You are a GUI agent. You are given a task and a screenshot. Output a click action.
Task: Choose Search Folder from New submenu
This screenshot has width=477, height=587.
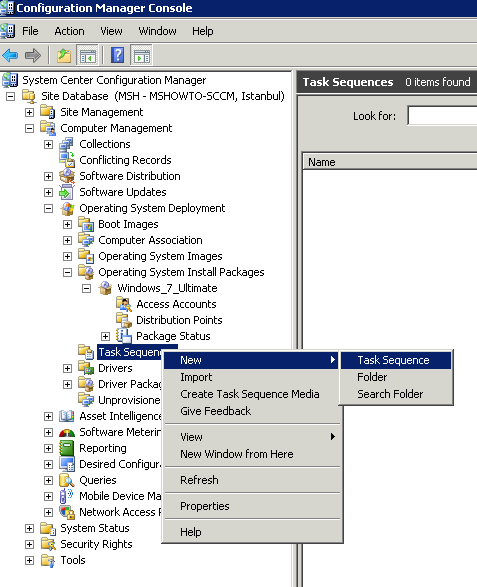pyautogui.click(x=396, y=394)
